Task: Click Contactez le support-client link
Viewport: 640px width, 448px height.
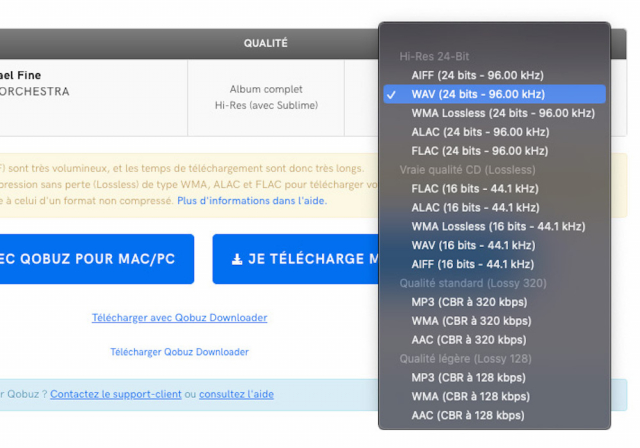Action: [x=116, y=395]
